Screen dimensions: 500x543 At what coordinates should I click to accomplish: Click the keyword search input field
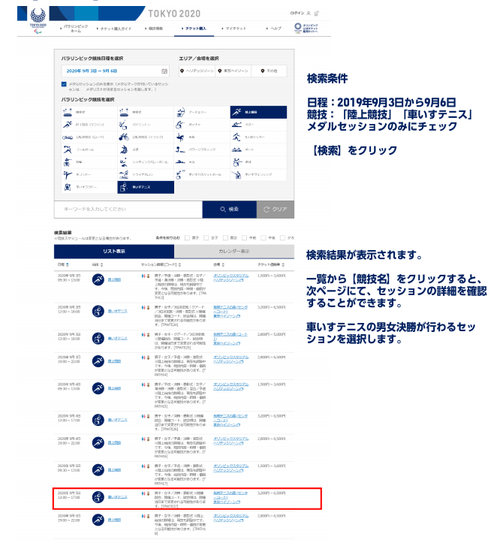(128, 210)
